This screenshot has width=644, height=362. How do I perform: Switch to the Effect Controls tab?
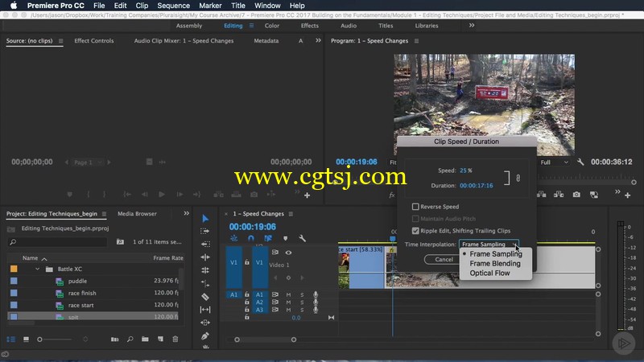[93, 41]
